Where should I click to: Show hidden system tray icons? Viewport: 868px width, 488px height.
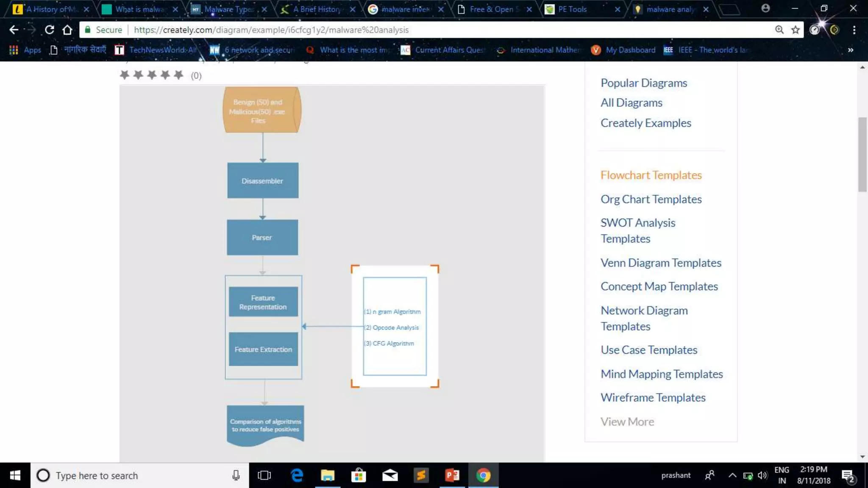(732, 475)
